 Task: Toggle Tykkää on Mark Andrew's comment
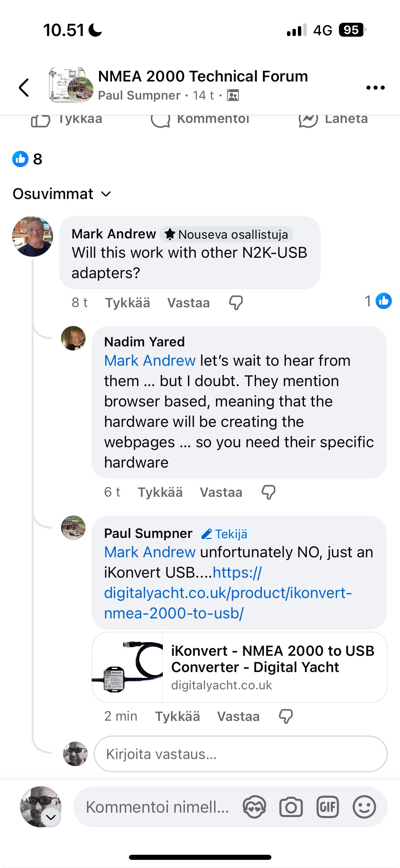coord(128,303)
